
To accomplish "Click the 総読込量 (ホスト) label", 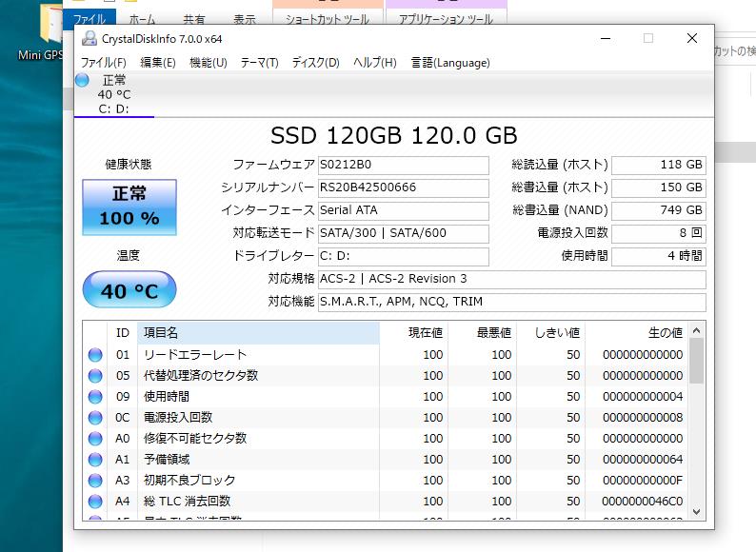I will 559,165.
